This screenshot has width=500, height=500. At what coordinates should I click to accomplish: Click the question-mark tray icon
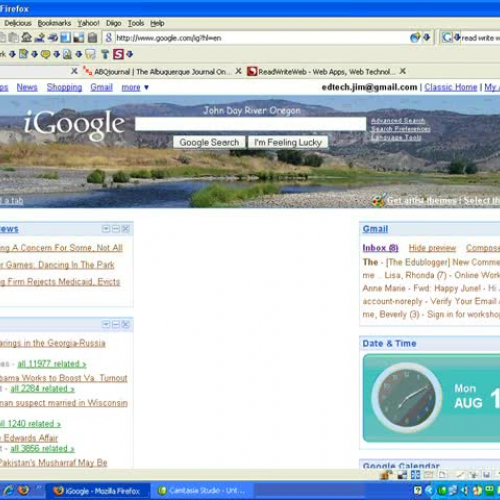[417, 490]
